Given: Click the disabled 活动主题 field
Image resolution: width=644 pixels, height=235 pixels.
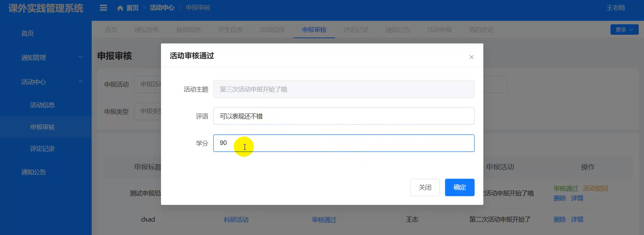Looking at the screenshot, I should (x=343, y=89).
